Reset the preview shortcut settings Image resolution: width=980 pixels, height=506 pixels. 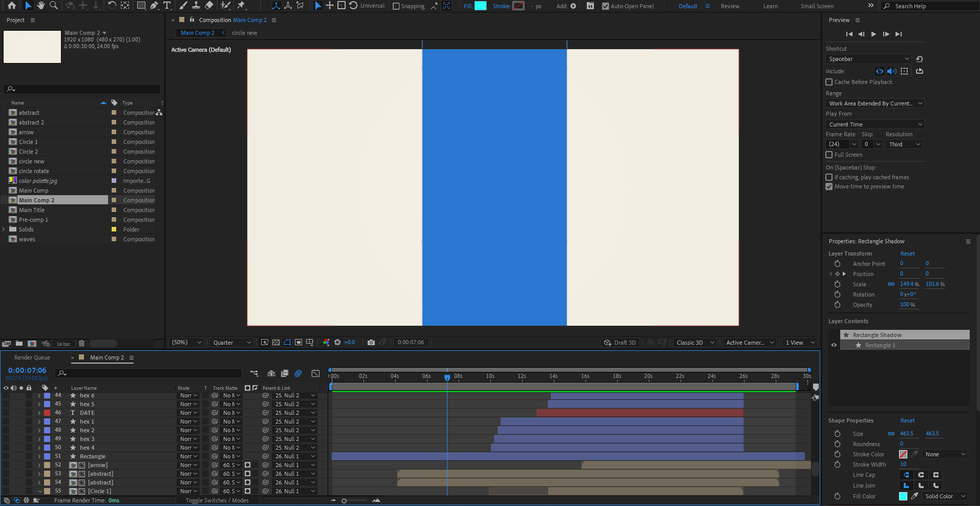pos(920,59)
